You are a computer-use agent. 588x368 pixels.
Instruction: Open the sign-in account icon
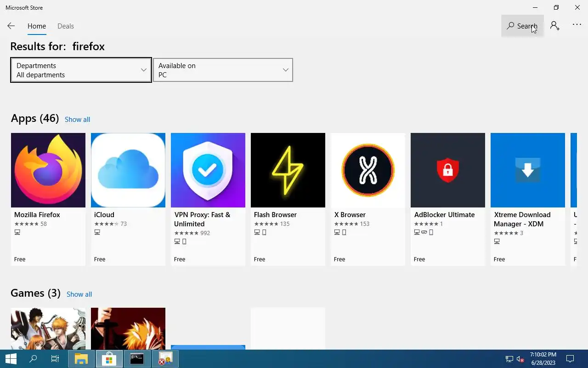[x=555, y=26]
